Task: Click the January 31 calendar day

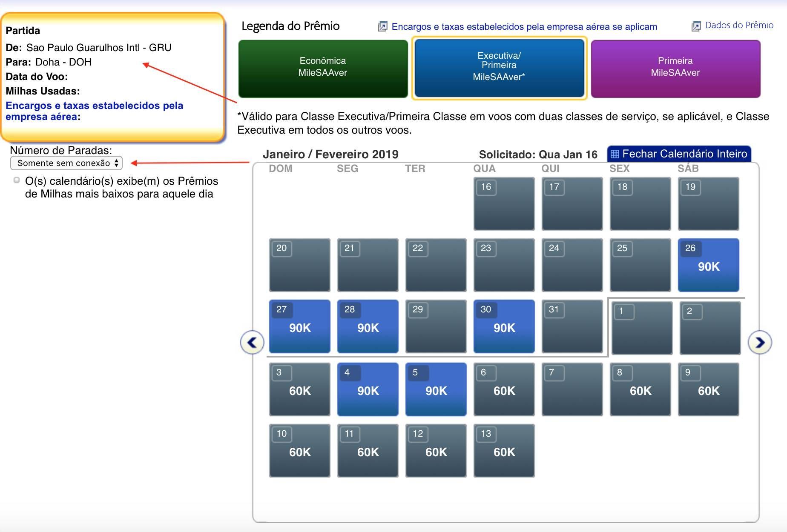Action: click(x=572, y=326)
